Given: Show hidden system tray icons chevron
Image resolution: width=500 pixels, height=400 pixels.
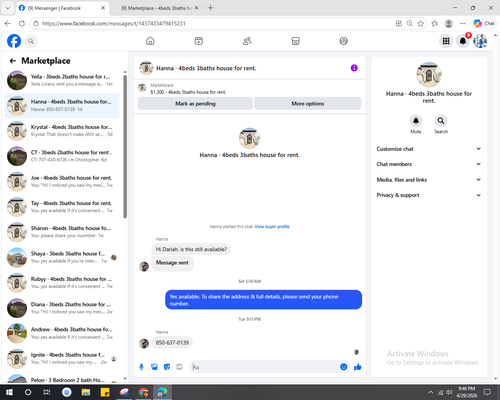Looking at the screenshot, I should [431, 392].
